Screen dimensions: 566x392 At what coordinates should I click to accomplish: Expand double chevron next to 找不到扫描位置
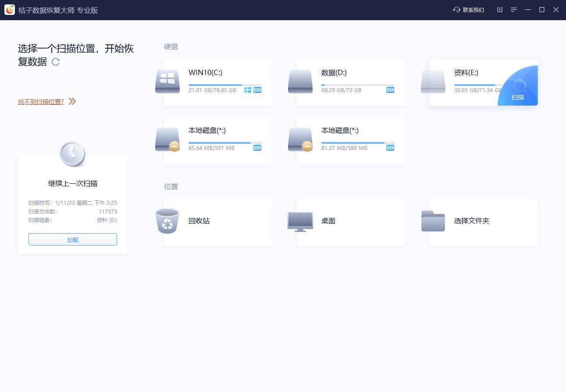click(x=72, y=102)
